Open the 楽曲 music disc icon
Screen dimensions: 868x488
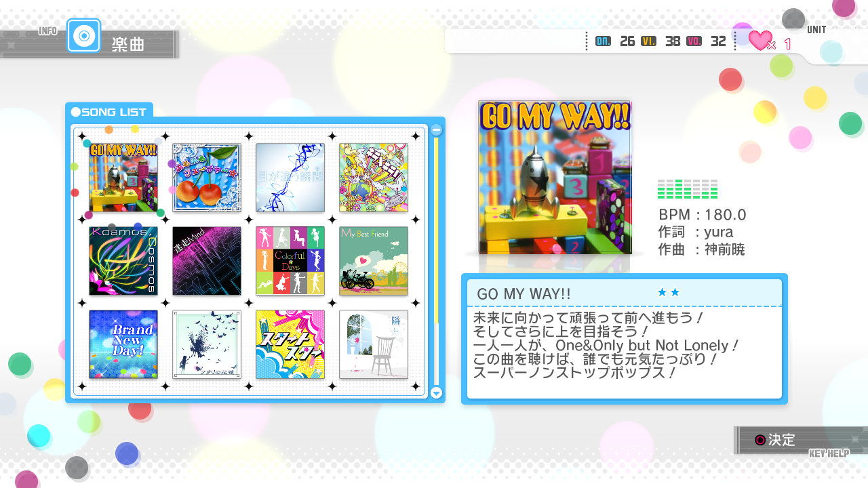point(83,36)
